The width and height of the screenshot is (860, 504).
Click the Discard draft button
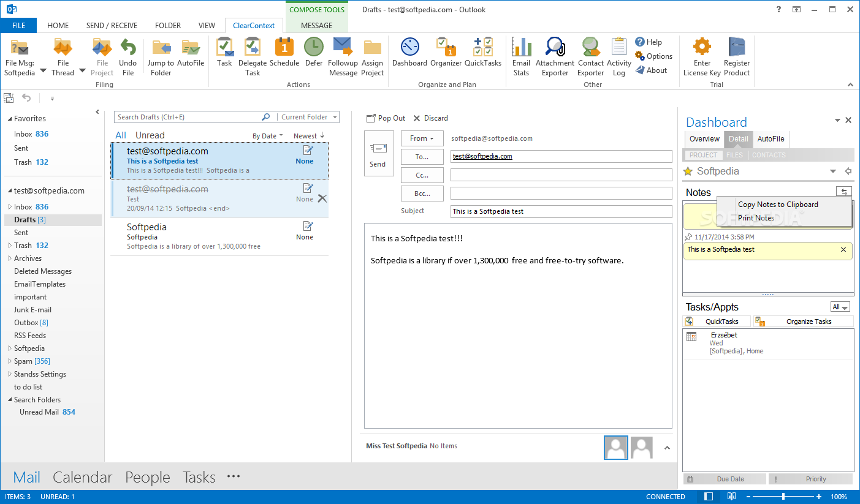[430, 118]
